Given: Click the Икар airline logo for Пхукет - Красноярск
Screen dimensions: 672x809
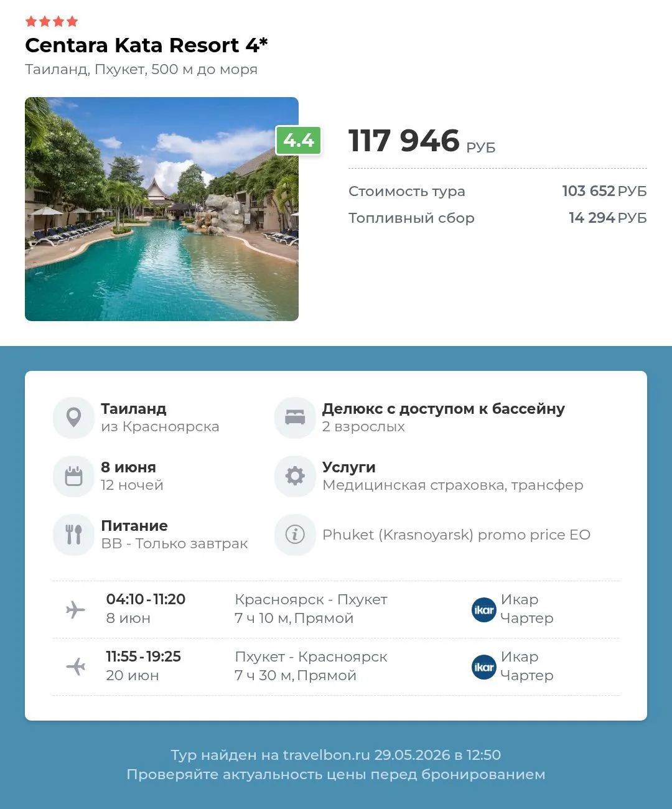Looking at the screenshot, I should pos(483,667).
